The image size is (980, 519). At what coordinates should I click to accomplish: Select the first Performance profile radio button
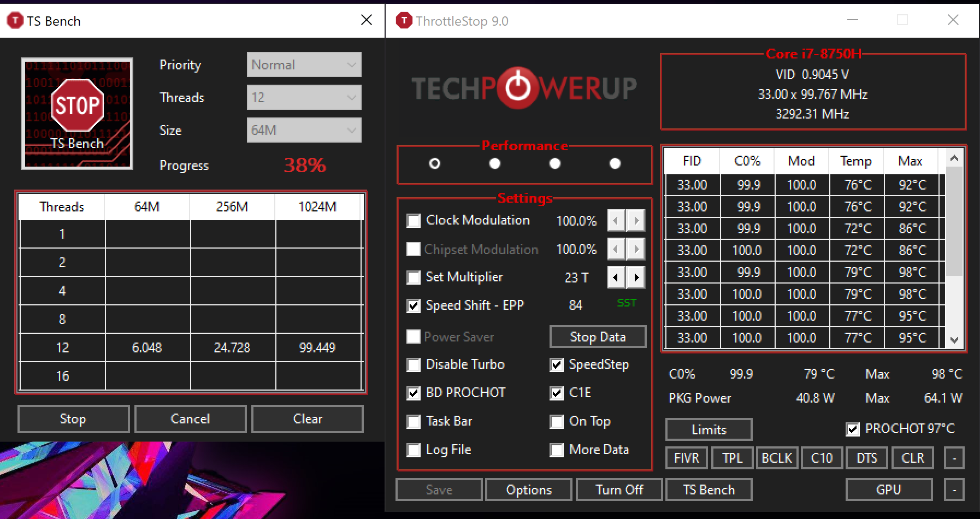pyautogui.click(x=435, y=163)
